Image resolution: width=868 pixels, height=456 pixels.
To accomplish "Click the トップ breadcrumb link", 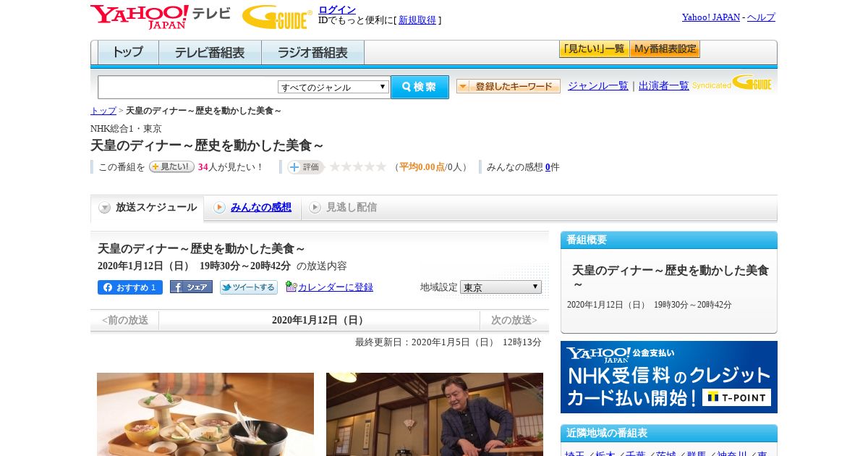I will click(x=103, y=111).
